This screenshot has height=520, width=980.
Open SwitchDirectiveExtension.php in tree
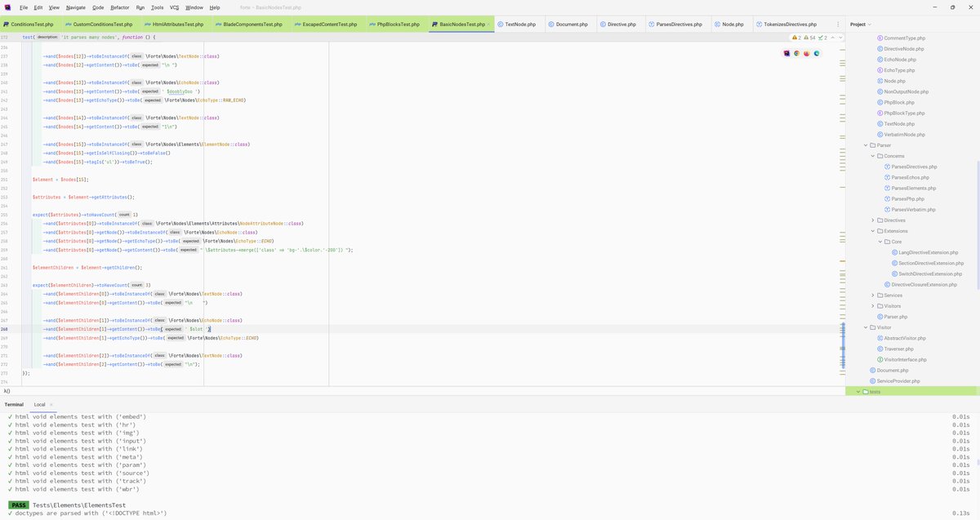(930, 273)
